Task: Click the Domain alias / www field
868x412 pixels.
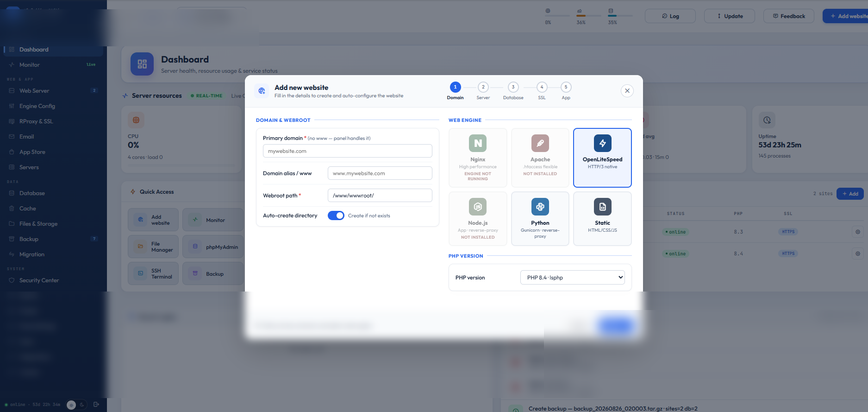Action: pyautogui.click(x=380, y=173)
